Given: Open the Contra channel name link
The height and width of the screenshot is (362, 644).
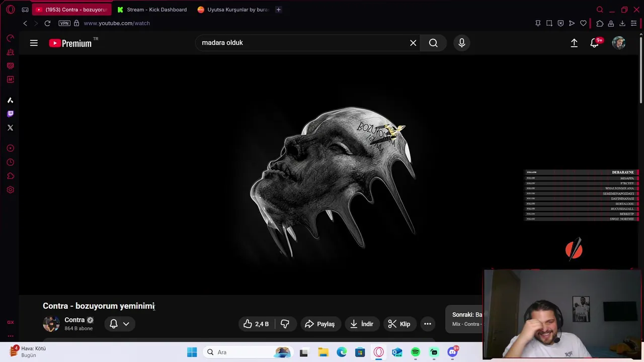Looking at the screenshot, I should (74, 320).
